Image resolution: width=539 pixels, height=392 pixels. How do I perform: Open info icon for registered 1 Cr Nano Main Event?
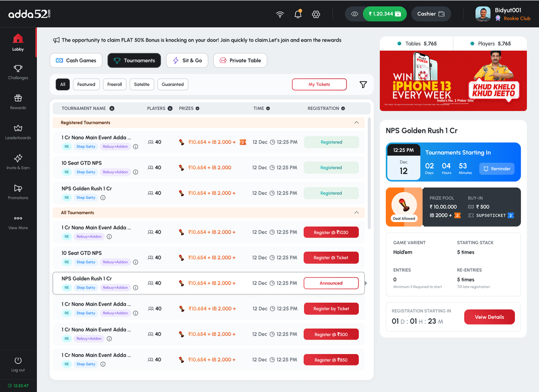click(136, 147)
